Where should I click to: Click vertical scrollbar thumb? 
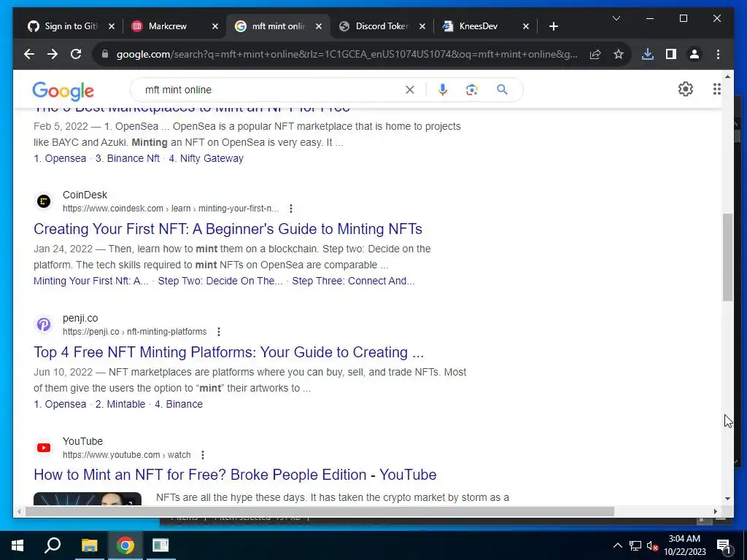click(x=727, y=257)
